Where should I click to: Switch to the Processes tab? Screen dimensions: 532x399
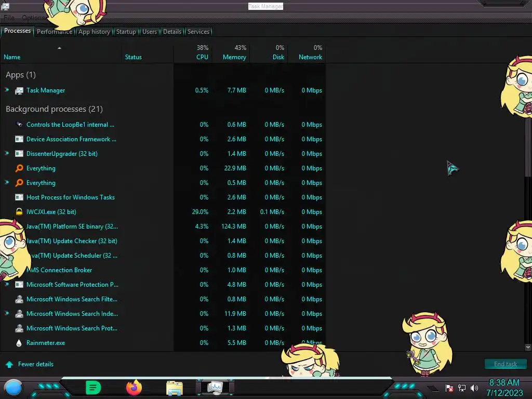click(17, 31)
